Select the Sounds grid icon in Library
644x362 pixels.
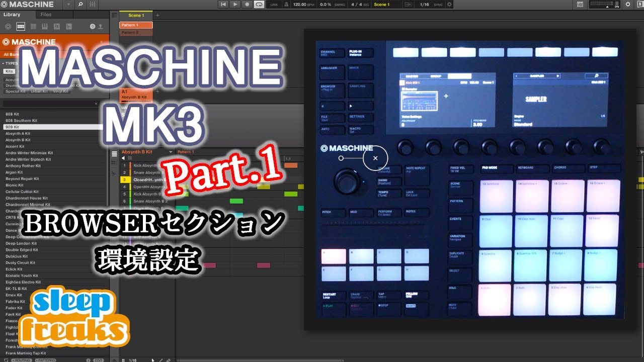33,26
